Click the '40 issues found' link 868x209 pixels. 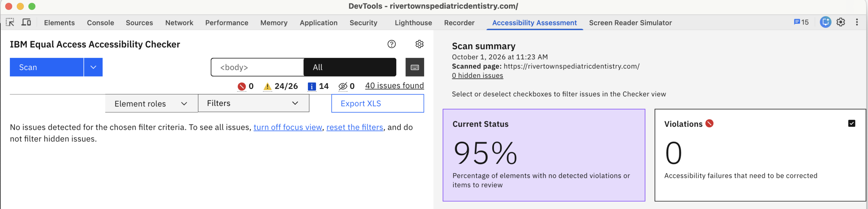[394, 86]
